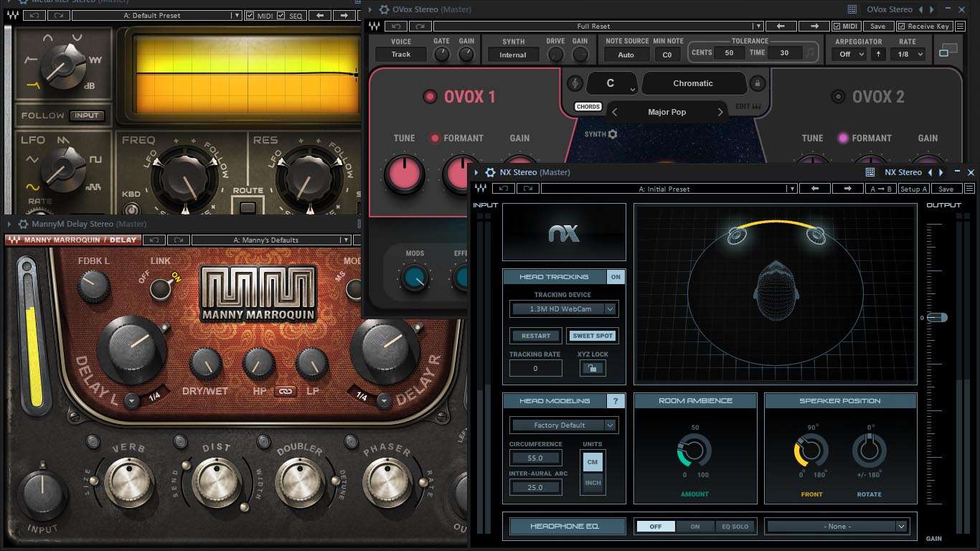Screen dimensions: 980x551
Task: Click the NX output gain slider handle
Action: click(937, 317)
